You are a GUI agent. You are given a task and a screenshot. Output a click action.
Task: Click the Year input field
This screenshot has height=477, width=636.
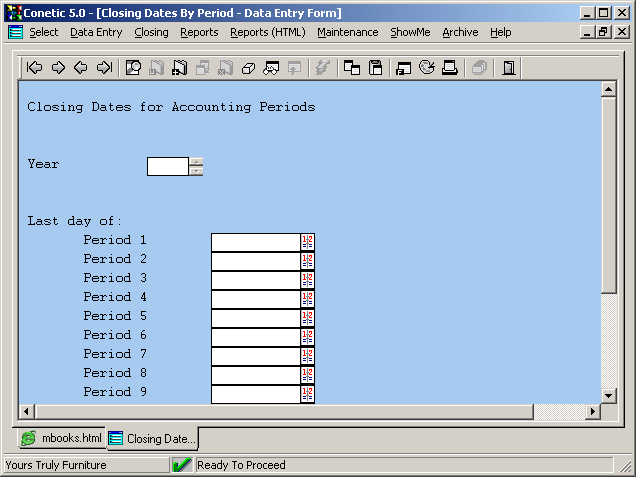coord(167,166)
